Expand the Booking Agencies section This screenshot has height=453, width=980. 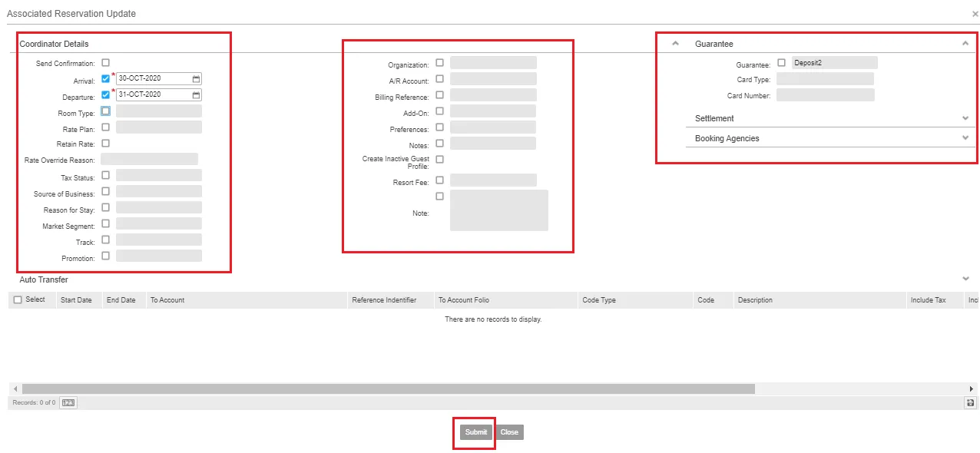point(965,138)
